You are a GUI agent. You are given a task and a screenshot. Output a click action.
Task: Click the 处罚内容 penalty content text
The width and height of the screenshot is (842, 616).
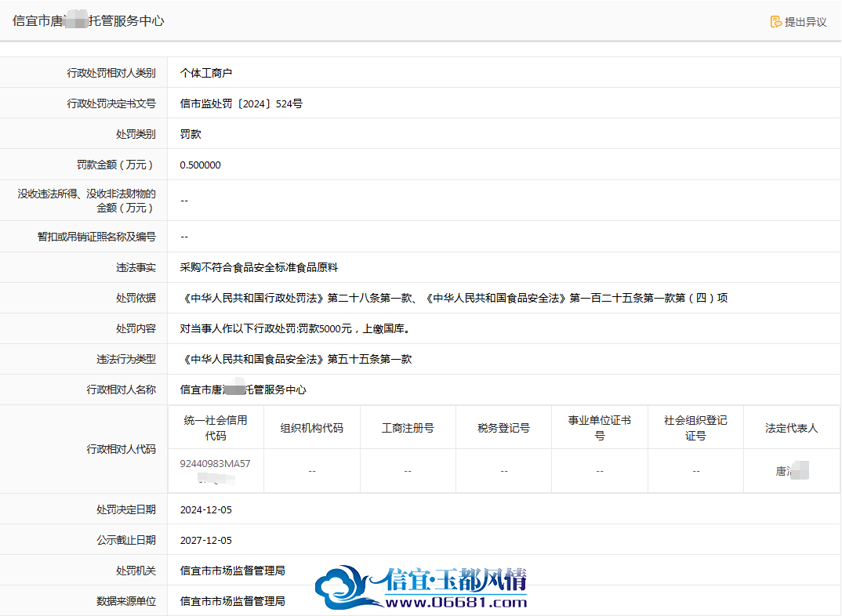click(x=296, y=328)
